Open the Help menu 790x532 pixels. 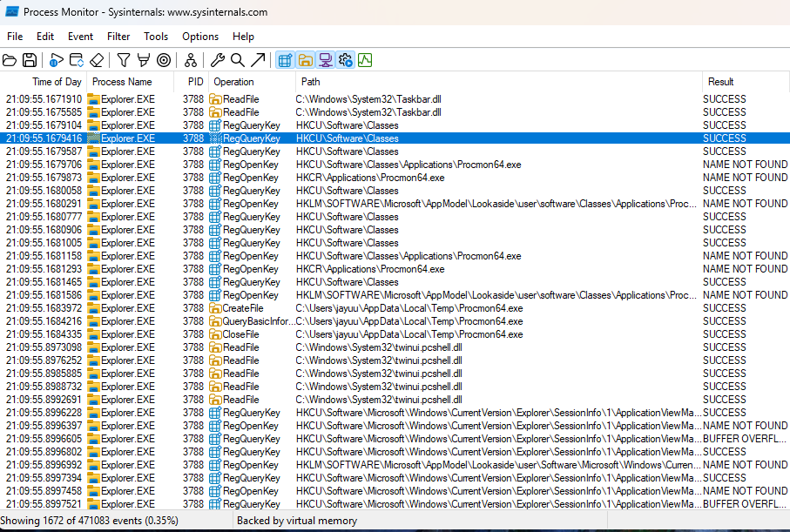(243, 37)
